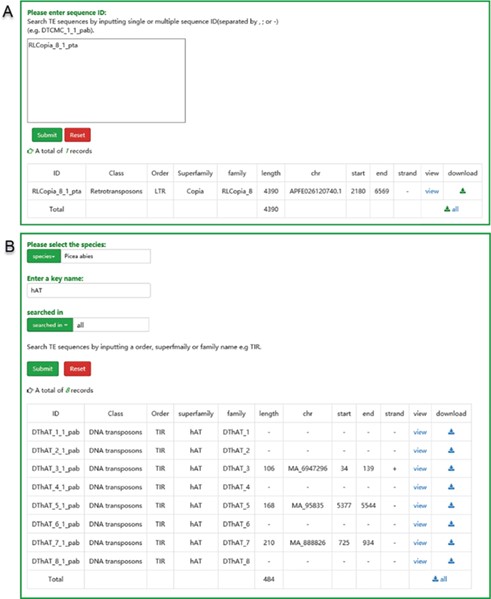Click the RLCopia_8 family cell
The image size is (491, 599).
coord(237,191)
